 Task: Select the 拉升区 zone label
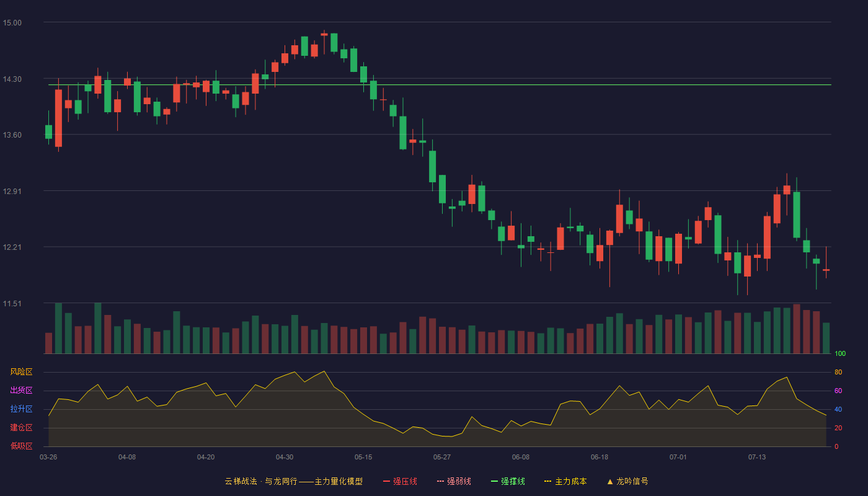click(21, 409)
